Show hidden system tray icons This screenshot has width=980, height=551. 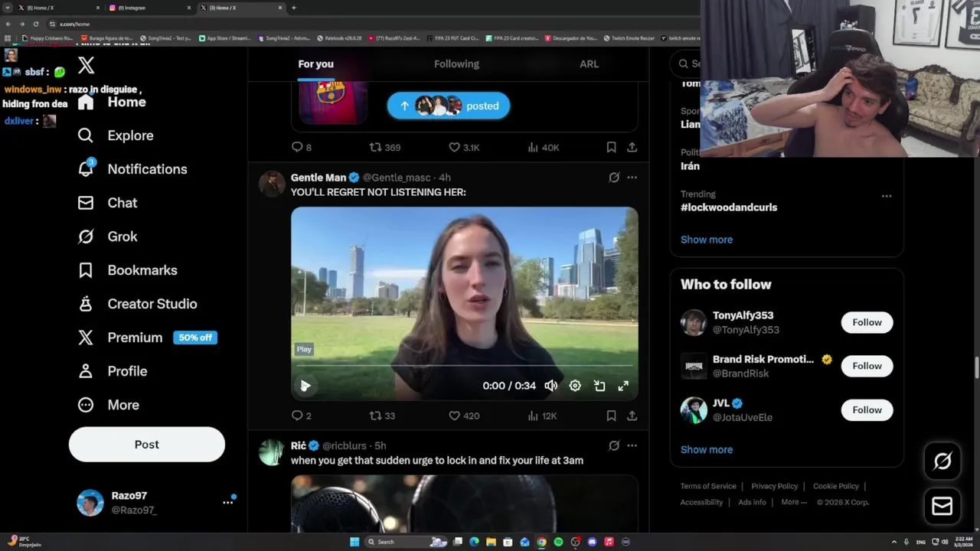coord(894,542)
